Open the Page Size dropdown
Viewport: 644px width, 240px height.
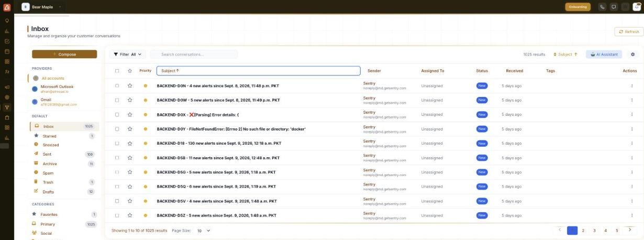click(x=203, y=231)
